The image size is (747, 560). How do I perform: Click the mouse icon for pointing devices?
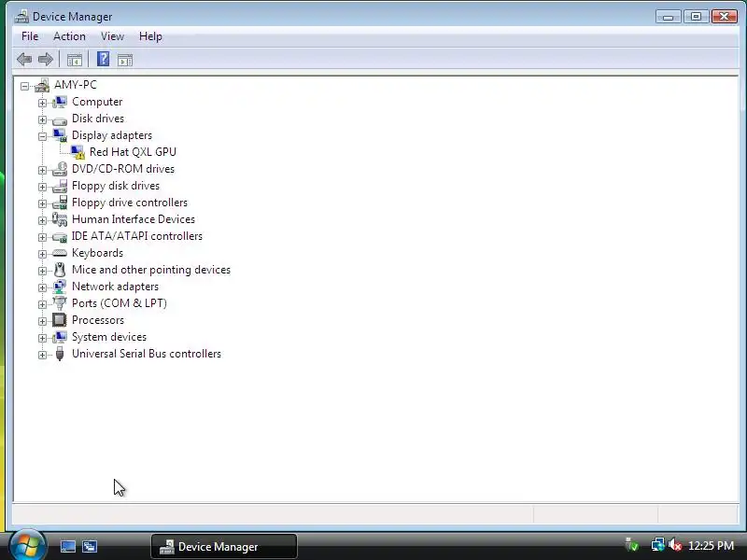click(60, 270)
